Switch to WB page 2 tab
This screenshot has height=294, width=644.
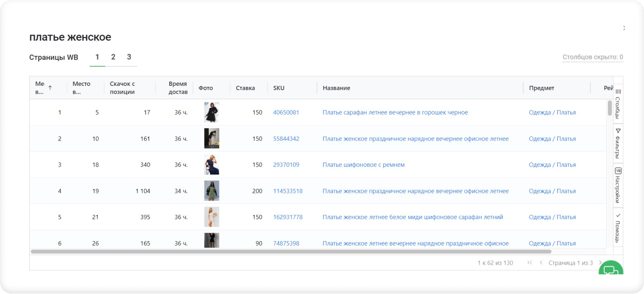click(113, 57)
